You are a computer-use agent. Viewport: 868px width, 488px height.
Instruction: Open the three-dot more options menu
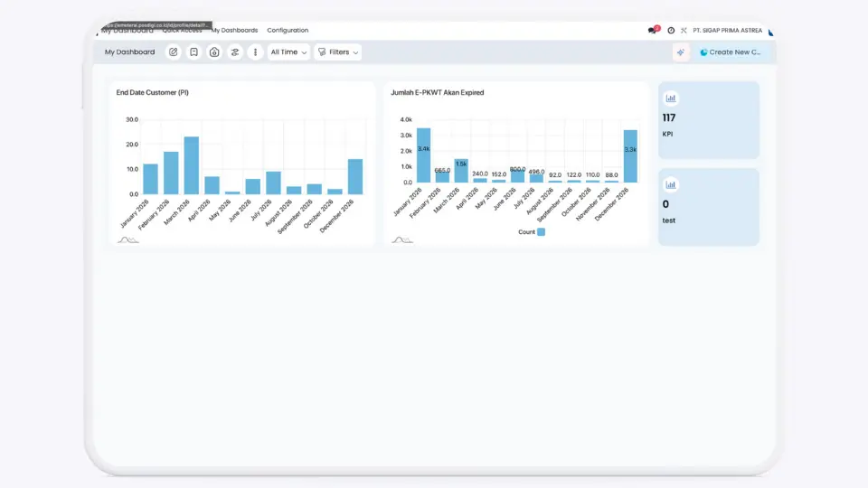255,52
